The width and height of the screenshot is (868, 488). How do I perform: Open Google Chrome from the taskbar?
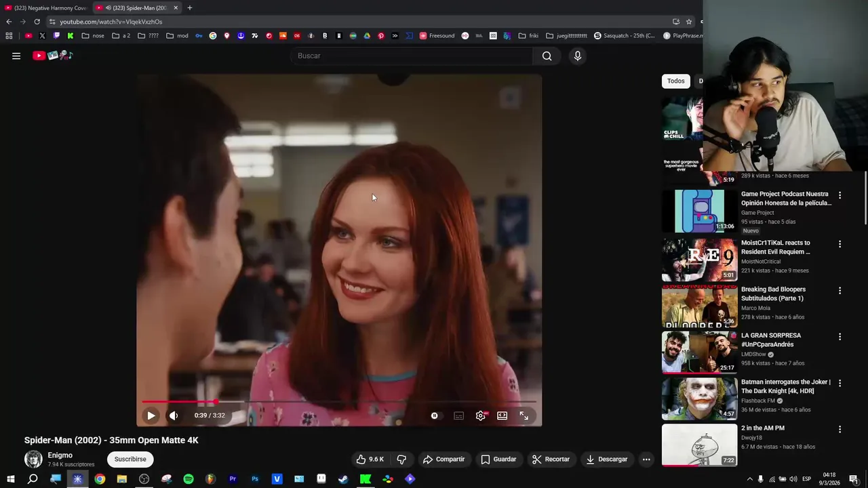pos(100,479)
